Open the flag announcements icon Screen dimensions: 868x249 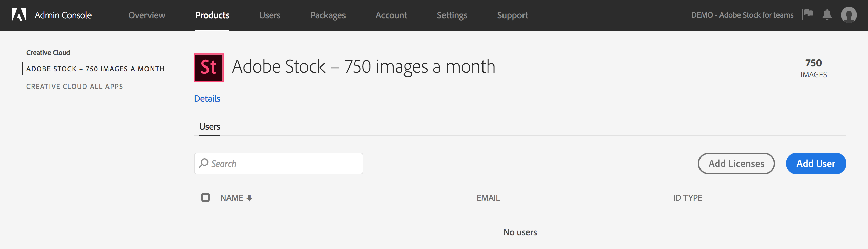(x=807, y=14)
